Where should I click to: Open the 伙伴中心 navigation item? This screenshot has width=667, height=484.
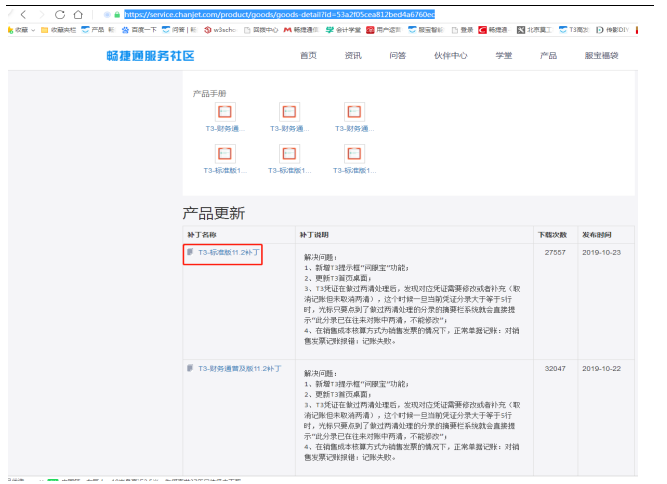[x=450, y=55]
